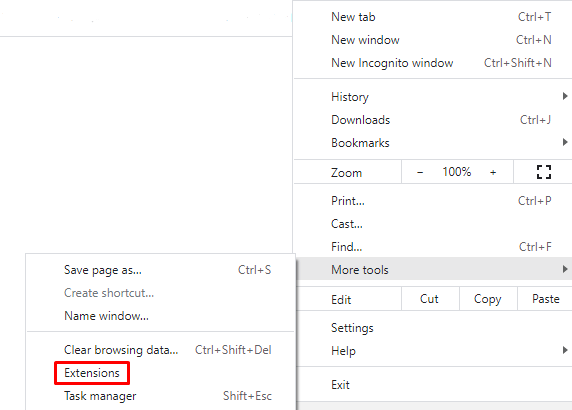Click the Copy button
The image size is (572, 410).
488,299
